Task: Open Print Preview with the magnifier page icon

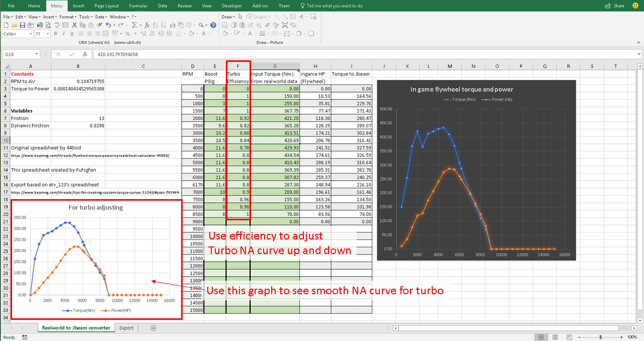Action: 48,25
